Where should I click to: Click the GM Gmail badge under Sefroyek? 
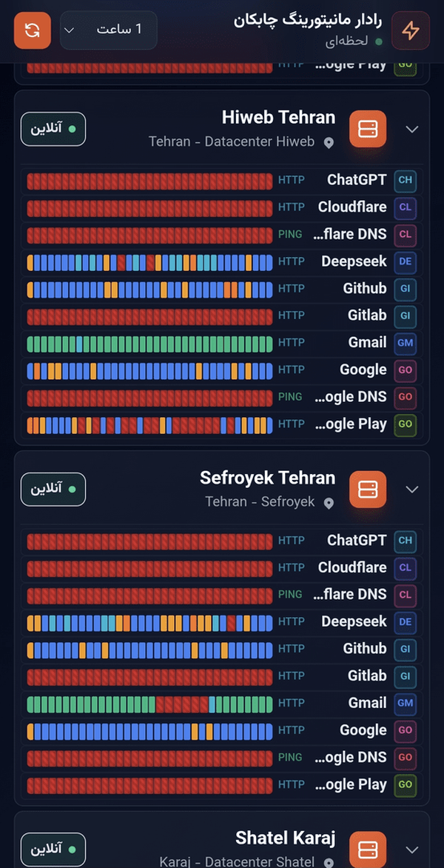click(406, 704)
